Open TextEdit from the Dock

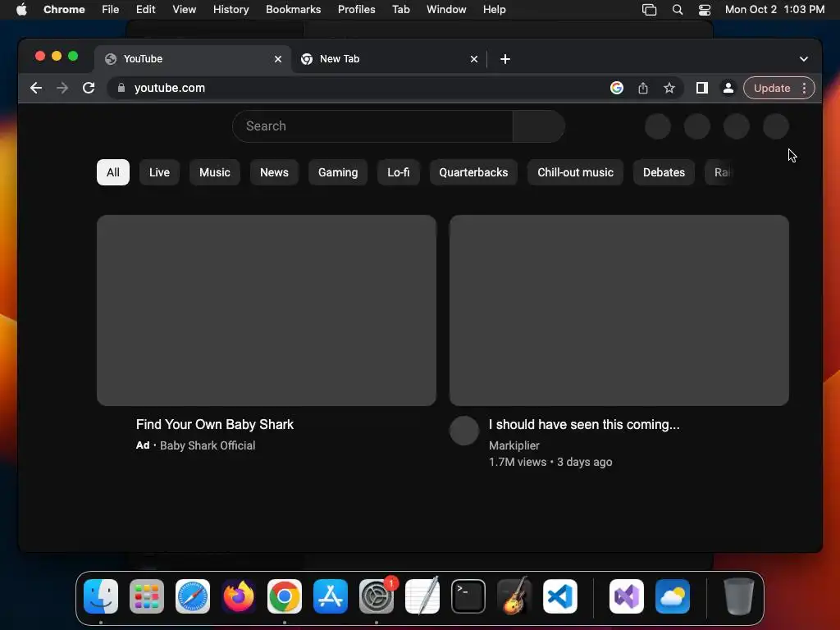tap(422, 596)
